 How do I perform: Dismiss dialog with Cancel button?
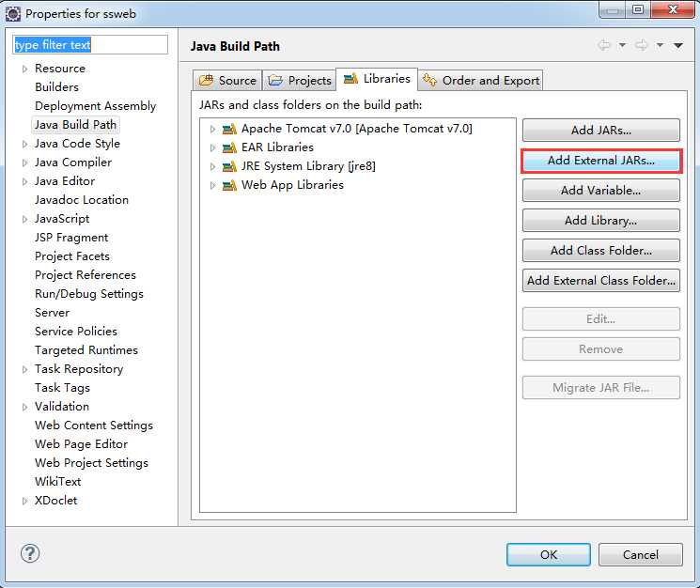click(641, 554)
